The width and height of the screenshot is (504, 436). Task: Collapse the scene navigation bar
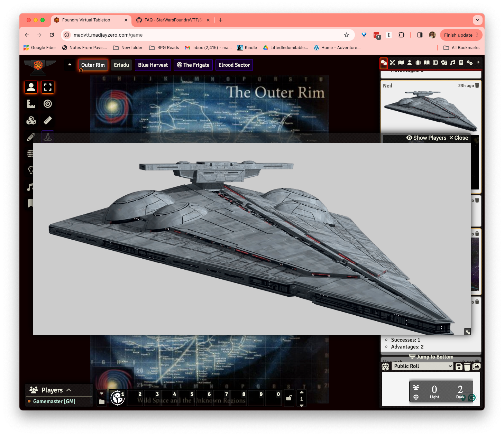point(70,65)
